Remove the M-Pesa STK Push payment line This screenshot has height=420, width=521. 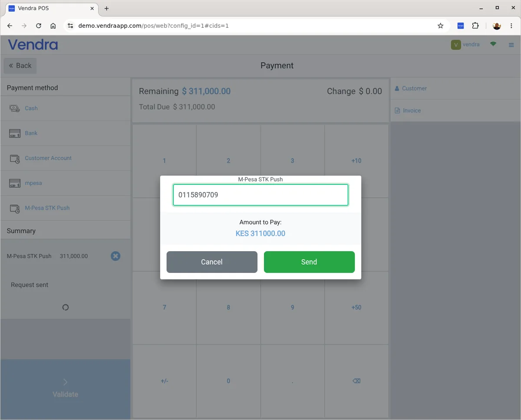click(115, 256)
